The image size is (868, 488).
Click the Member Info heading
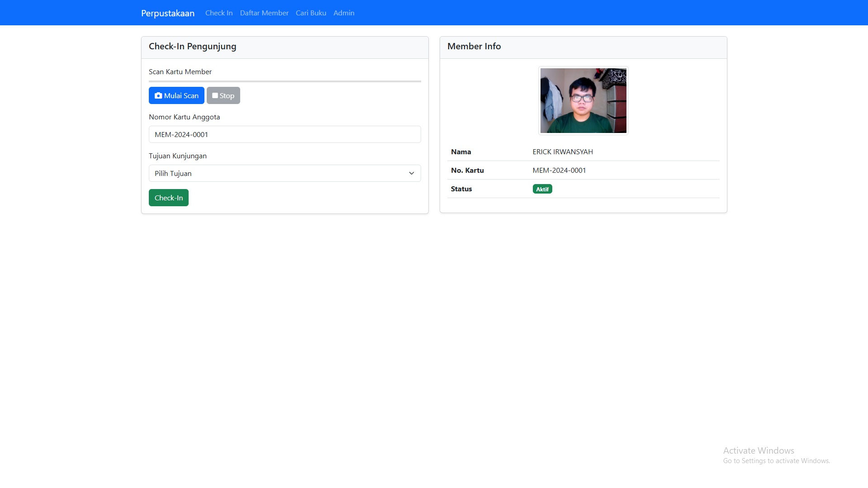[x=474, y=46]
